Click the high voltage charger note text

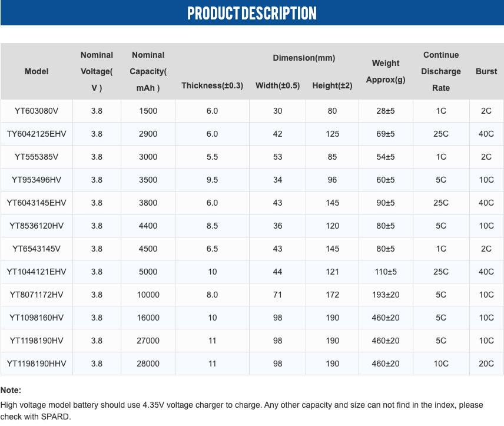(x=242, y=411)
